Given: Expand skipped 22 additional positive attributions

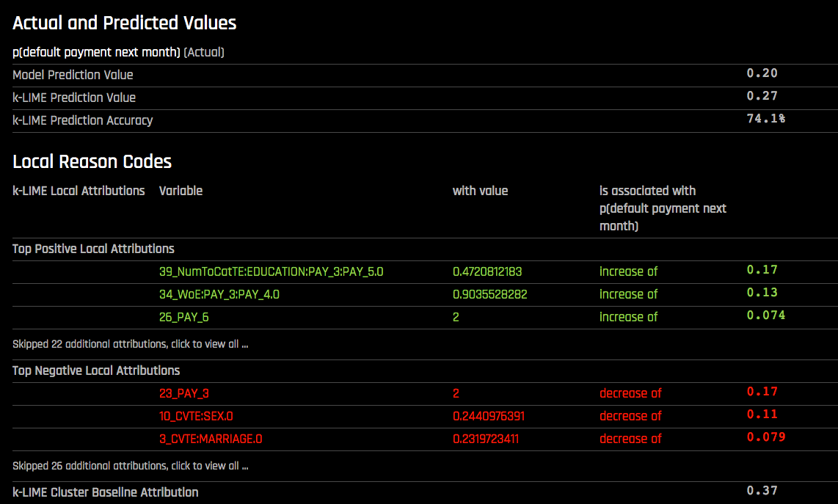Looking at the screenshot, I should pyautogui.click(x=131, y=344).
